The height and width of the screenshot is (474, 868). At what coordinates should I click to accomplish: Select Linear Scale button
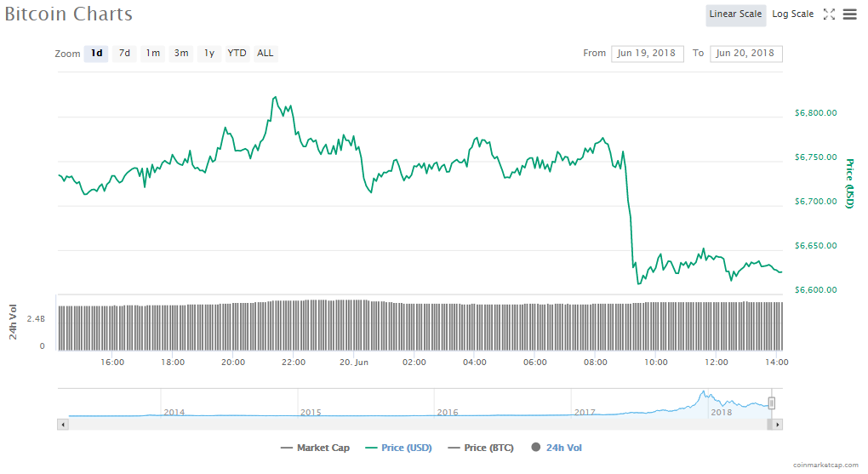(x=735, y=14)
